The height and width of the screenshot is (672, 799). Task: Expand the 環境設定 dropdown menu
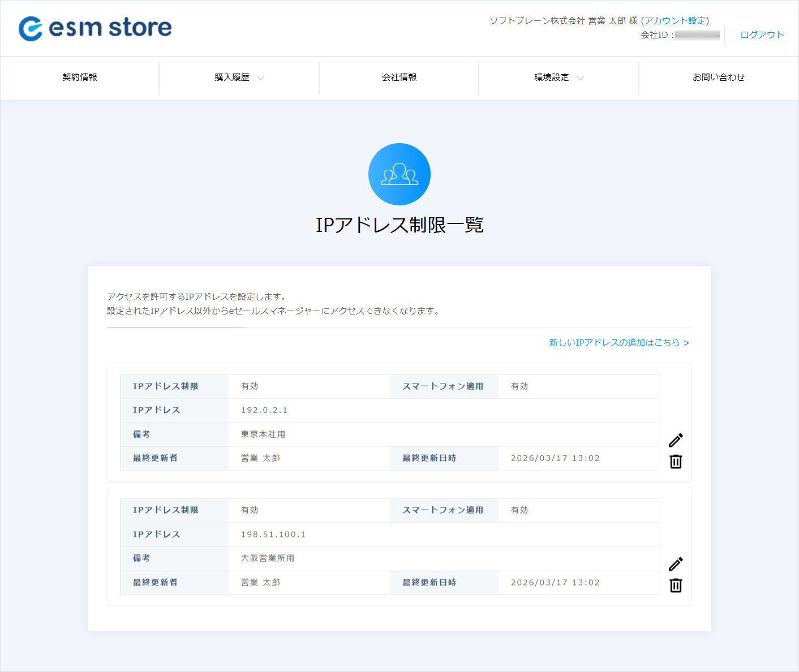(x=559, y=77)
